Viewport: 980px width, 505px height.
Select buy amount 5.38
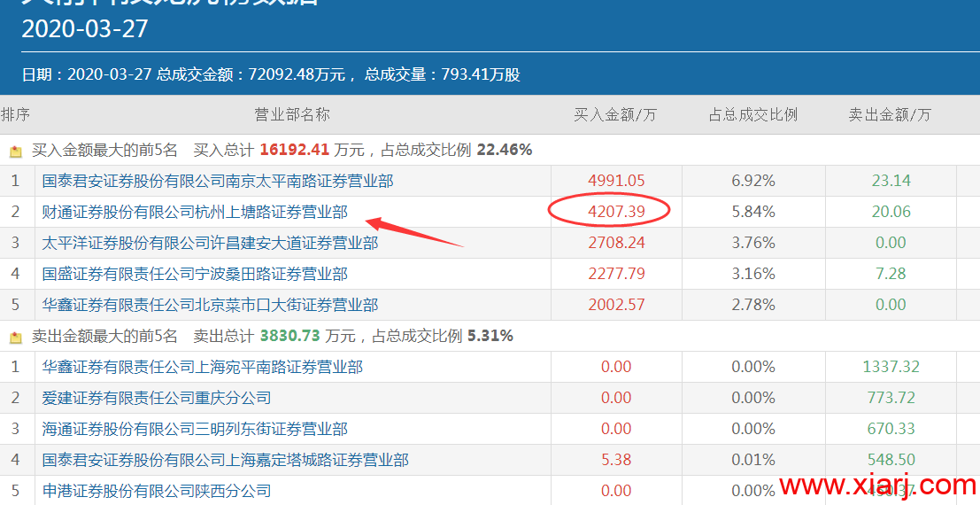(x=616, y=460)
